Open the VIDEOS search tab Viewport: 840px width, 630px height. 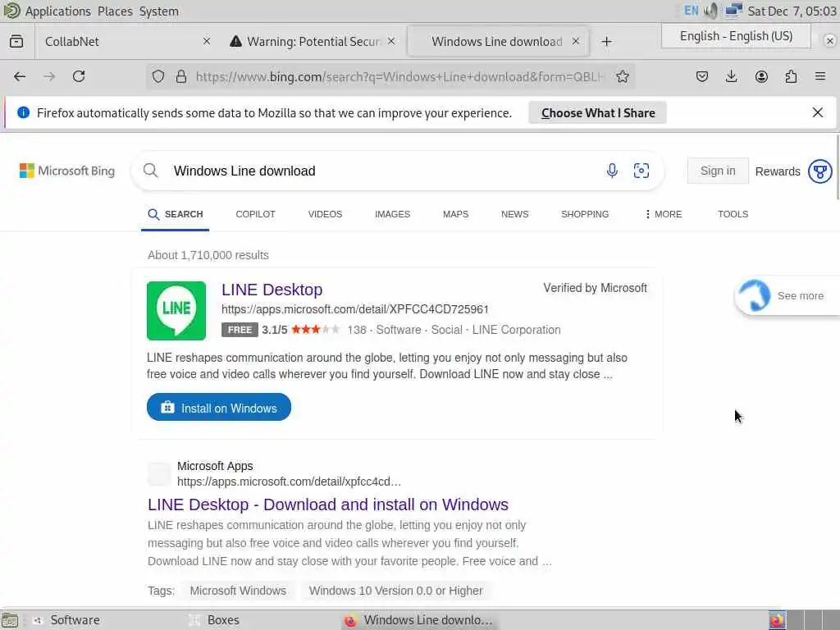tap(325, 214)
